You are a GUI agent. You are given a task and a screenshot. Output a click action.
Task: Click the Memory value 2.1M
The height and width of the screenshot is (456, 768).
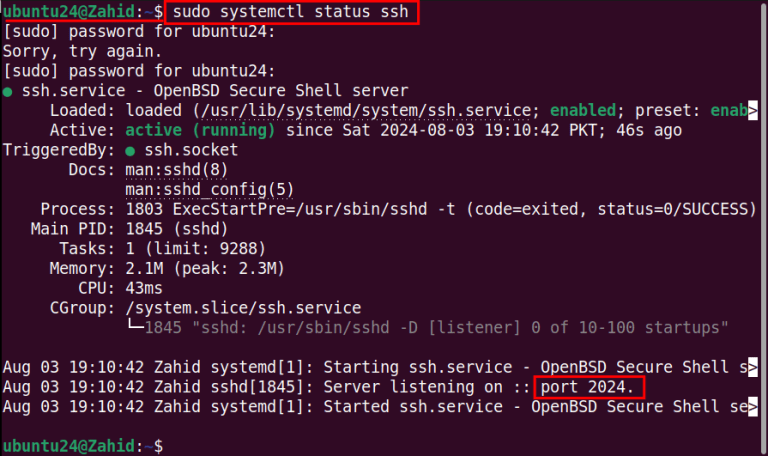point(143,268)
